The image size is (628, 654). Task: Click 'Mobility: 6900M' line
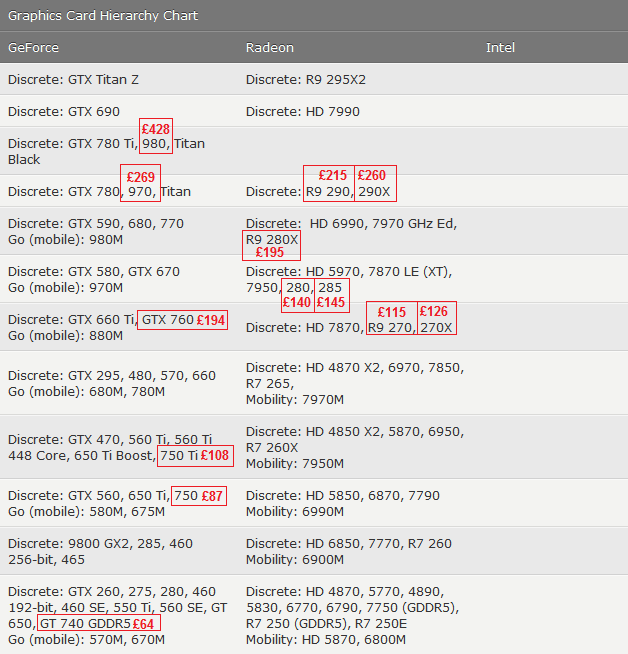(x=295, y=559)
